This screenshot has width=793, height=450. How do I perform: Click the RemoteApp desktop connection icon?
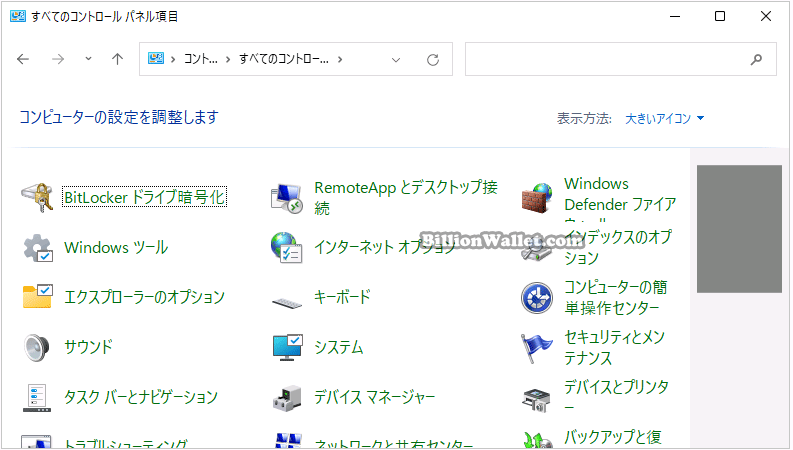coord(286,198)
